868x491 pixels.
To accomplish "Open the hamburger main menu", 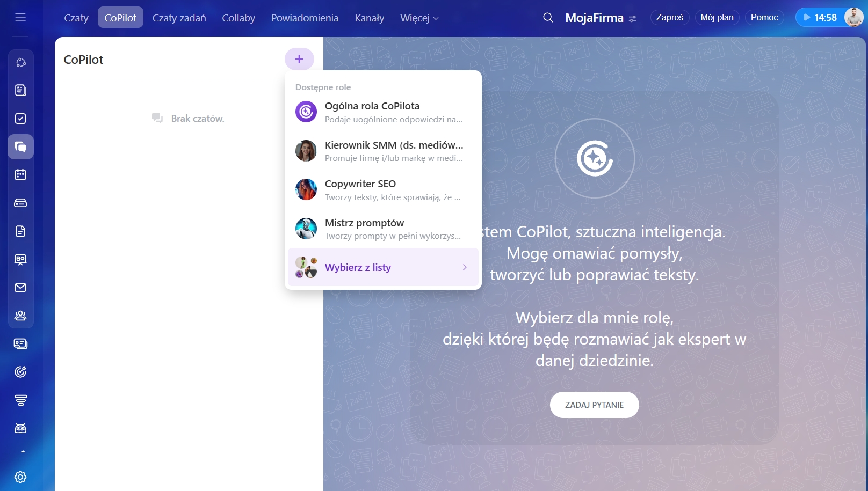I will pyautogui.click(x=20, y=18).
